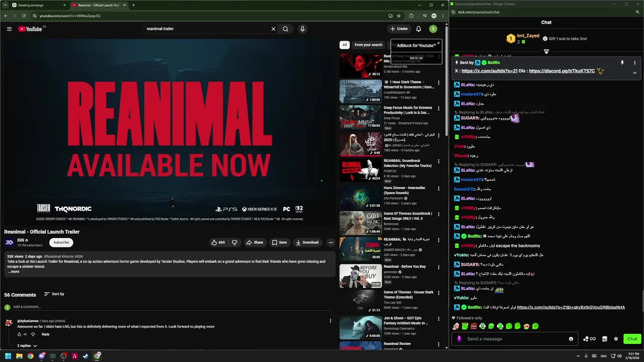Run search with the magnifier button
The width and height of the screenshot is (644, 362).
[x=285, y=29]
